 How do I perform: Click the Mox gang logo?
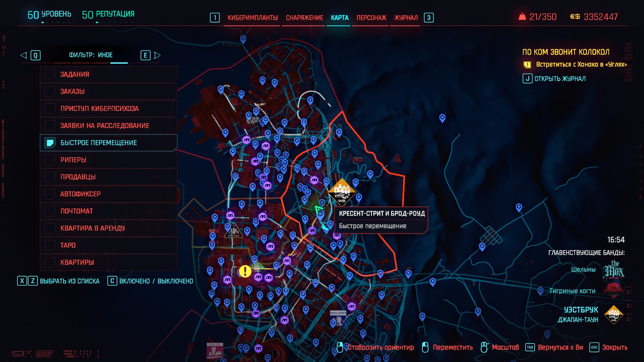[613, 270]
